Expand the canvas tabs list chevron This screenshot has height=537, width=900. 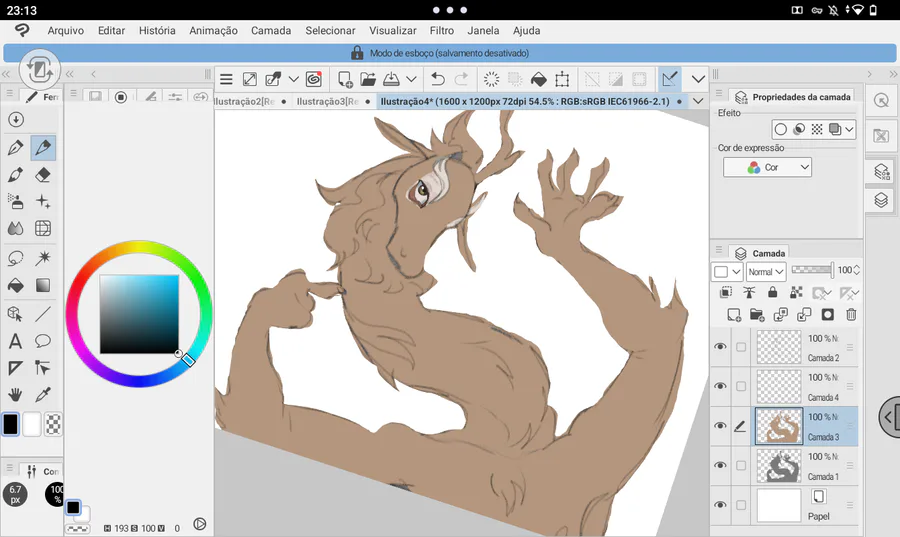click(698, 101)
